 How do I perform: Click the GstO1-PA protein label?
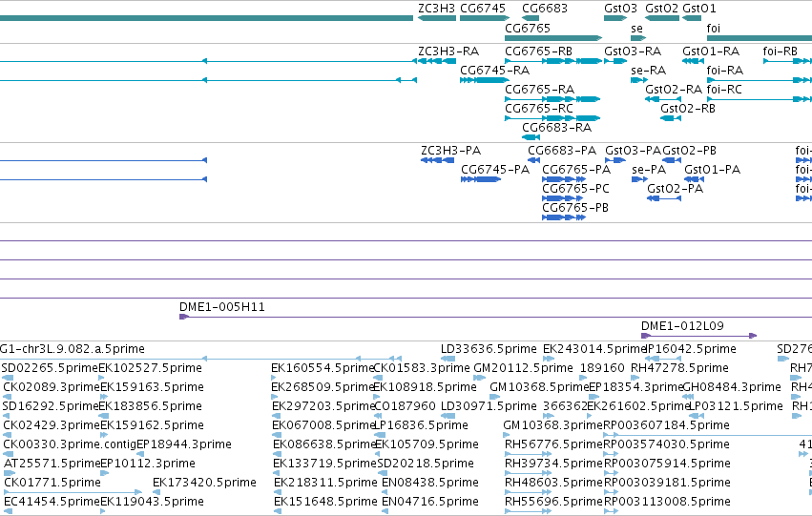712,170
